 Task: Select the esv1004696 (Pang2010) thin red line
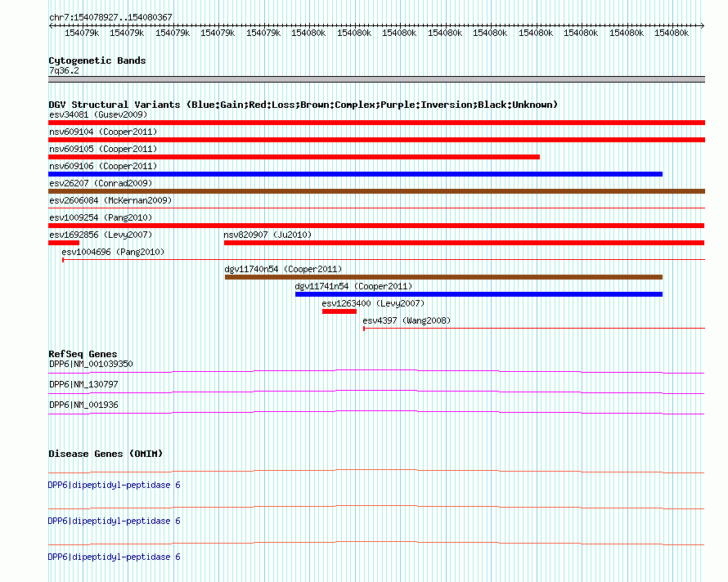click(384, 259)
